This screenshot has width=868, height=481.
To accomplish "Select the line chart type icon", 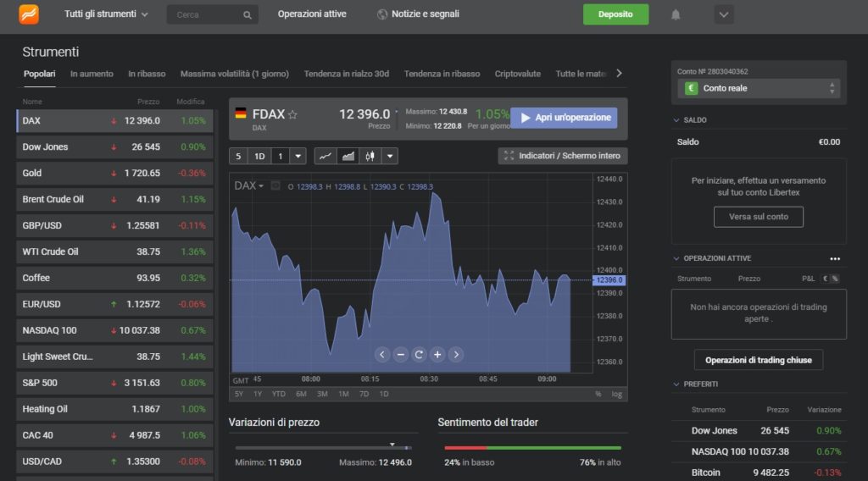I will [x=325, y=156].
